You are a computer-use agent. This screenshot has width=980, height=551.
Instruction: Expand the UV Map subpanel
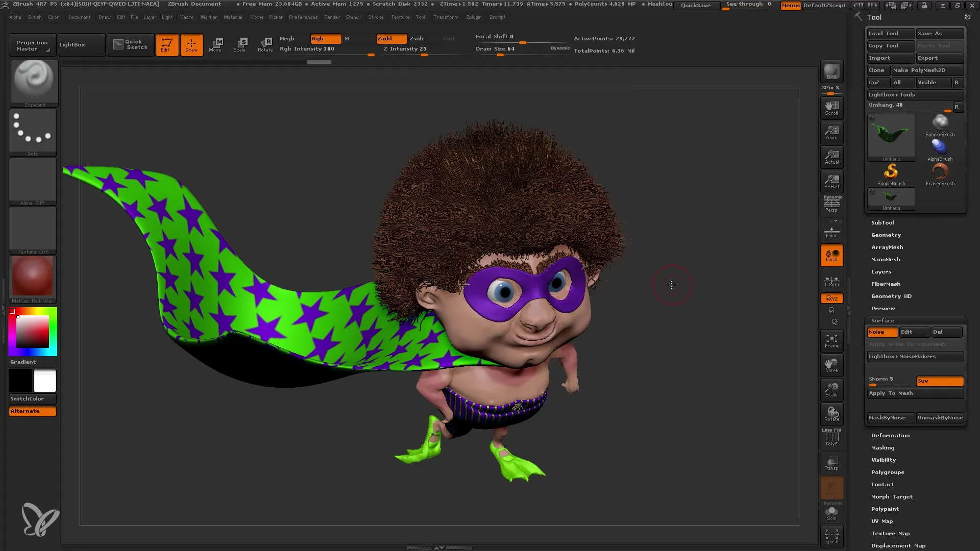pos(881,521)
